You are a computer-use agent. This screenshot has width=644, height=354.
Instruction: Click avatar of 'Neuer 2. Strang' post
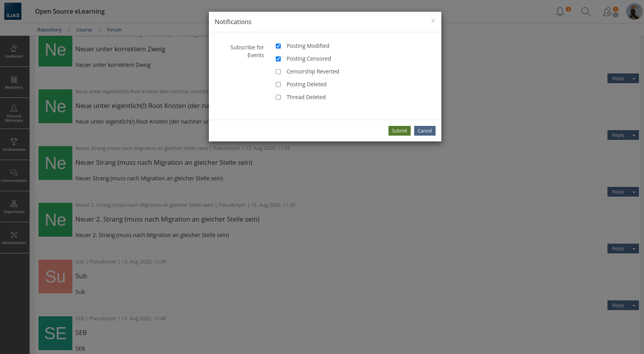tap(55, 220)
